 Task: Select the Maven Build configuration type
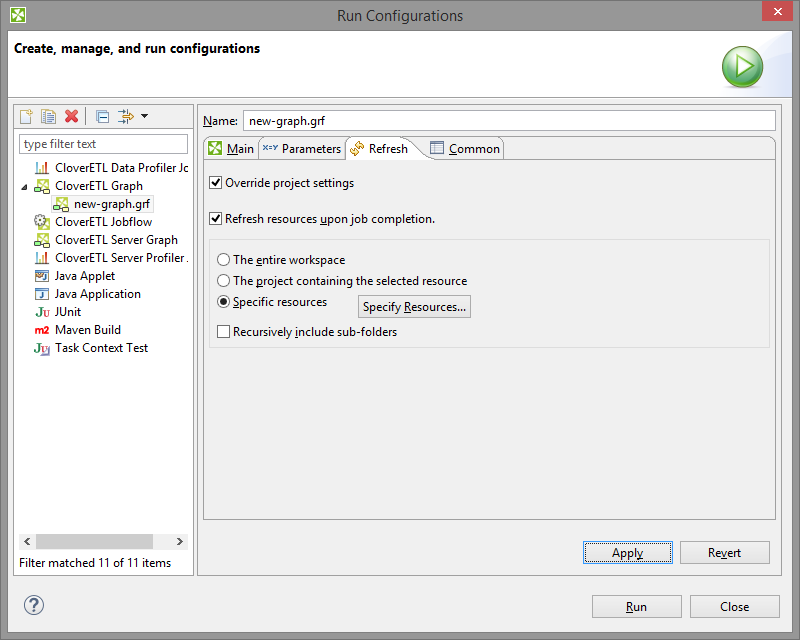pyautogui.click(x=87, y=330)
